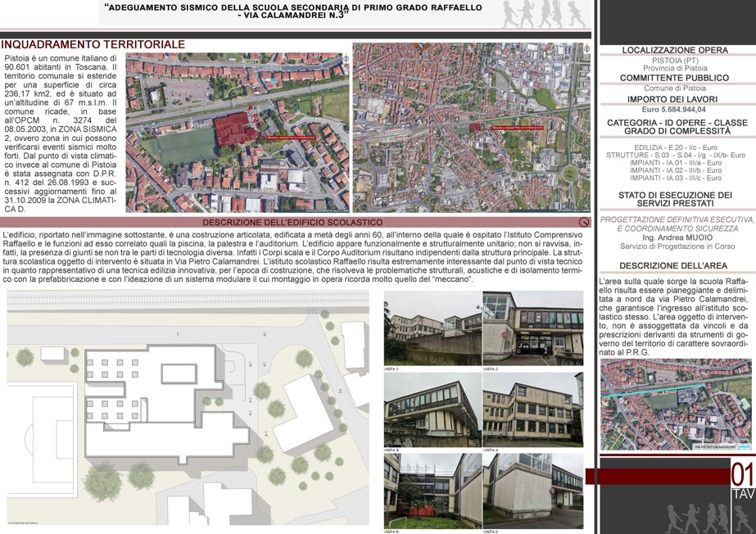756x534 pixels.
Task: Click the Ing. Andrea Muoio name text
Action: pos(677,238)
